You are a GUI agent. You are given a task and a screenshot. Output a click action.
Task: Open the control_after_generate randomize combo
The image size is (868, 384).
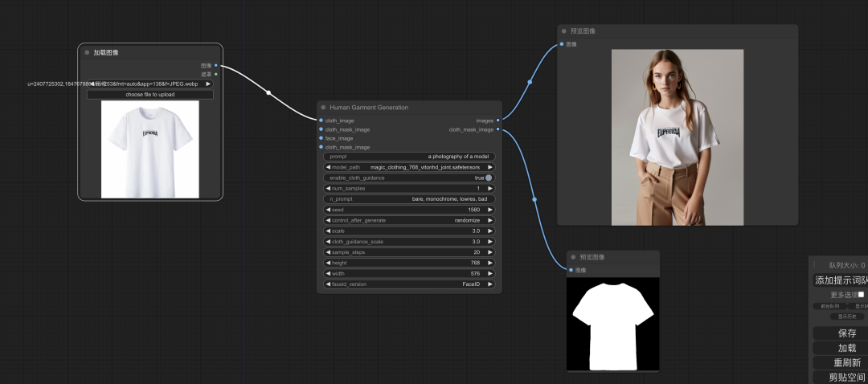click(409, 220)
